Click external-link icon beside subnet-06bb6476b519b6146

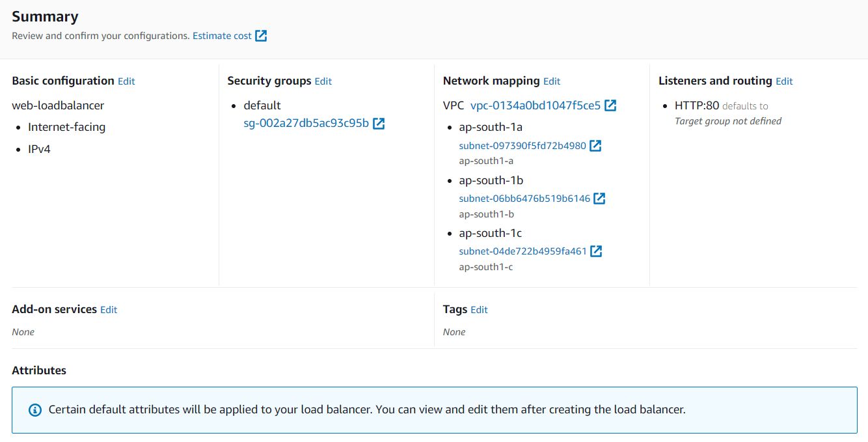click(x=599, y=199)
